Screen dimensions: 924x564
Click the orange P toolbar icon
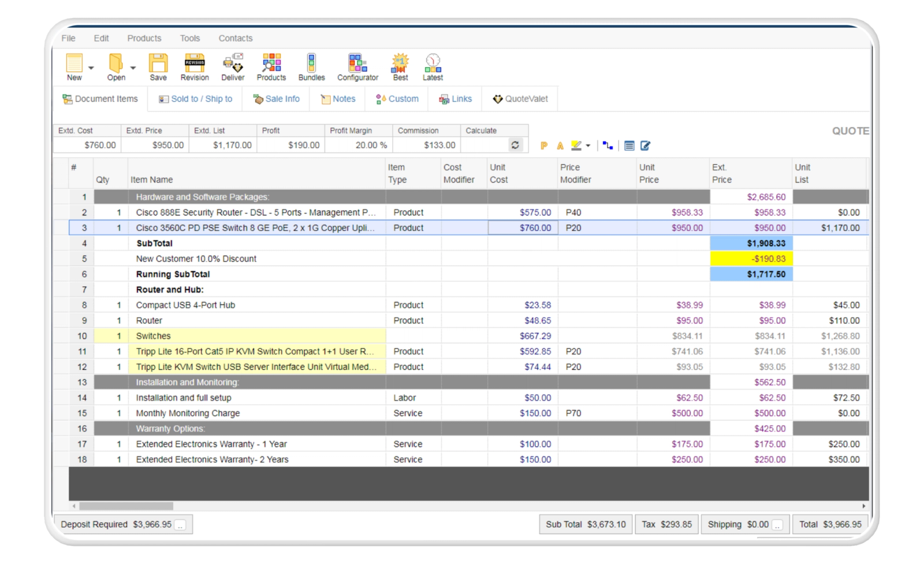pyautogui.click(x=543, y=146)
